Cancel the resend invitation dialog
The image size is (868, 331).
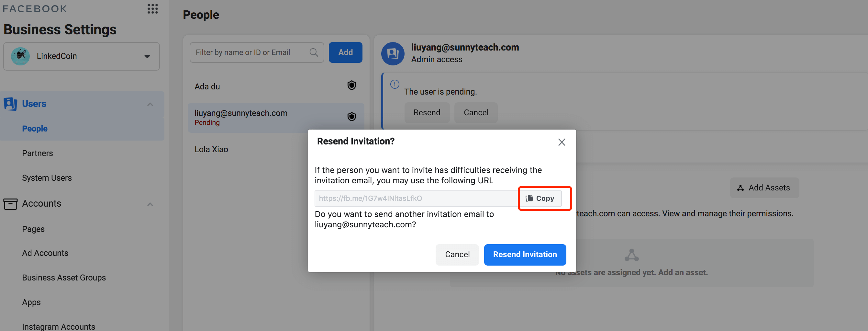point(457,255)
